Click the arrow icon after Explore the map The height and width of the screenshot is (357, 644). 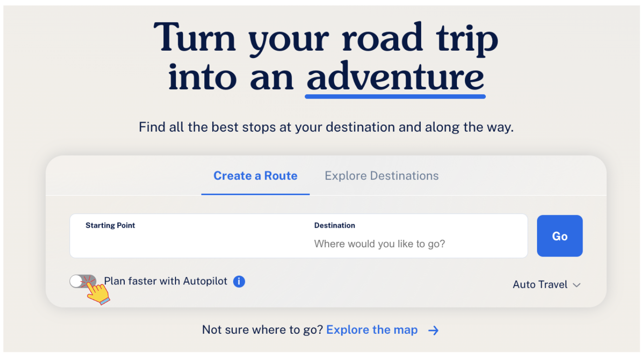point(433,331)
